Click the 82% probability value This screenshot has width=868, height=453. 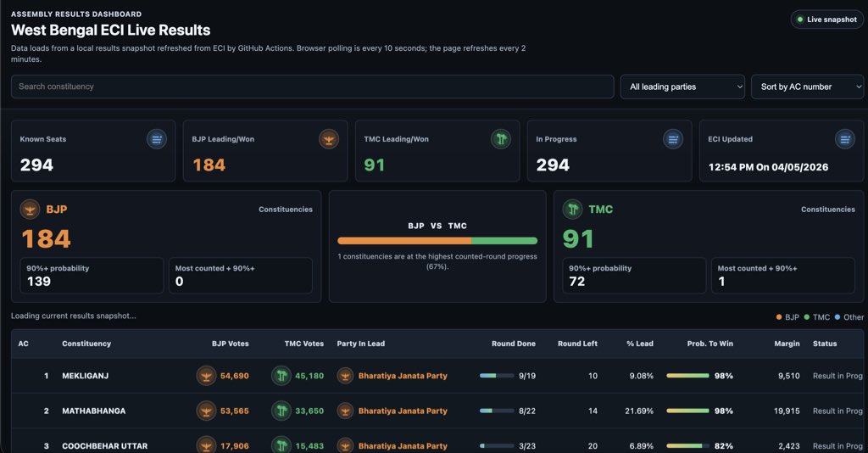tap(724, 446)
